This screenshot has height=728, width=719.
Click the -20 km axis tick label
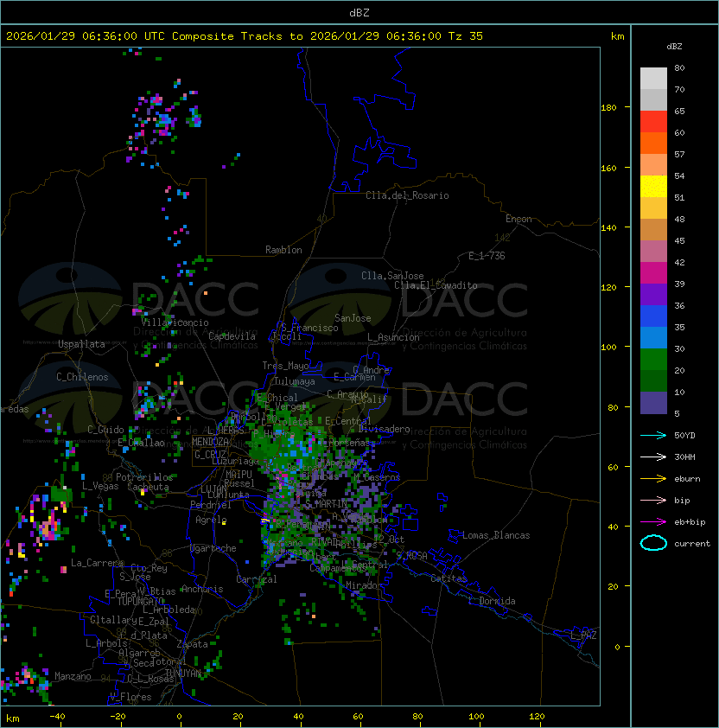tap(118, 717)
